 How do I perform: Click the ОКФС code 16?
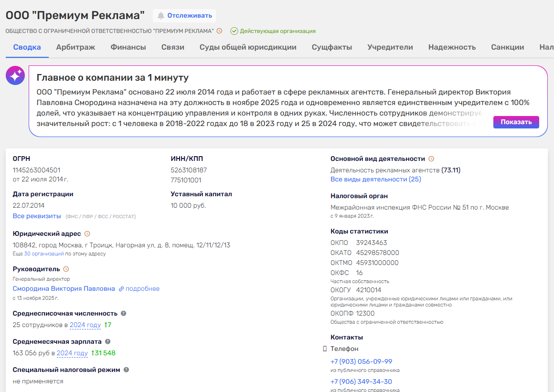coord(359,273)
